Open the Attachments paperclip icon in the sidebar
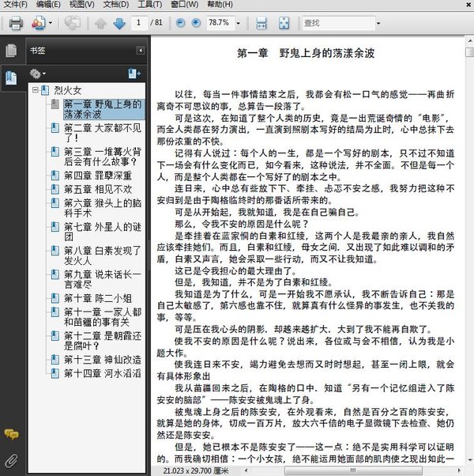 (11, 460)
